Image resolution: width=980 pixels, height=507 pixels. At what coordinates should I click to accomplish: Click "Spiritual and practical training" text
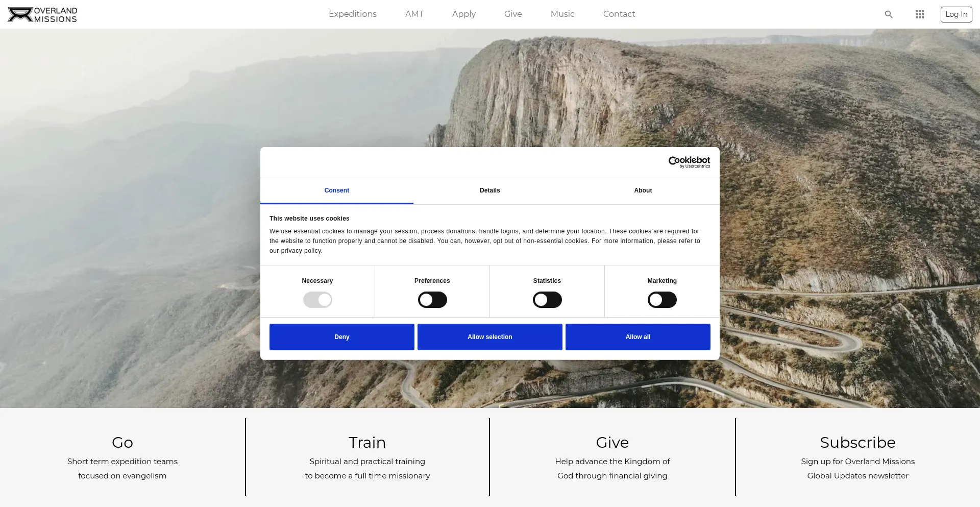point(367,462)
